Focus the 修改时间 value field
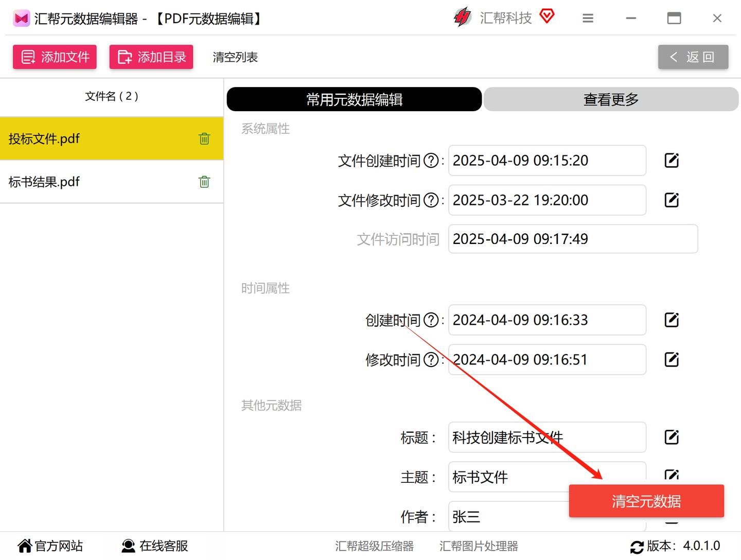This screenshot has width=741, height=560. click(547, 360)
